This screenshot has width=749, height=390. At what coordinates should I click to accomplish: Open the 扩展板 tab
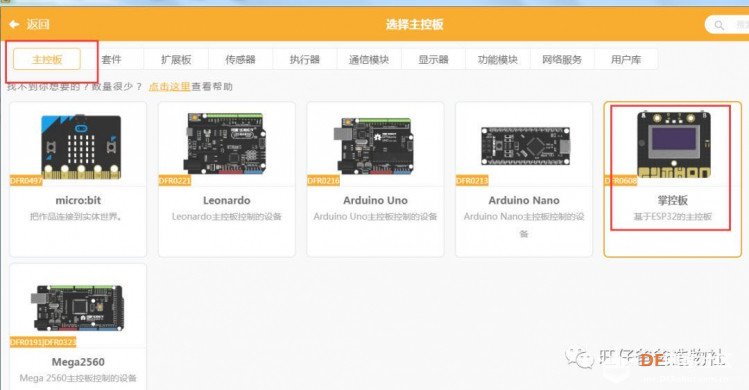pyautogui.click(x=176, y=59)
